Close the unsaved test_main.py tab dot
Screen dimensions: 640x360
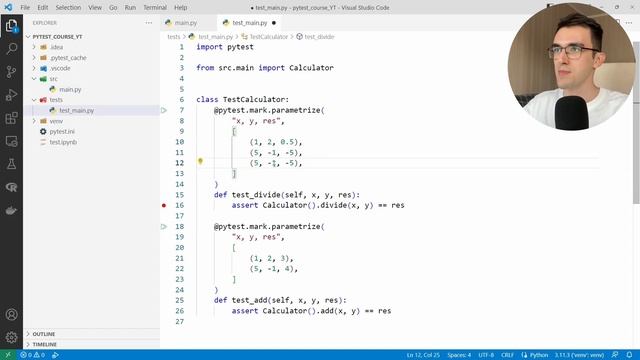274,23
